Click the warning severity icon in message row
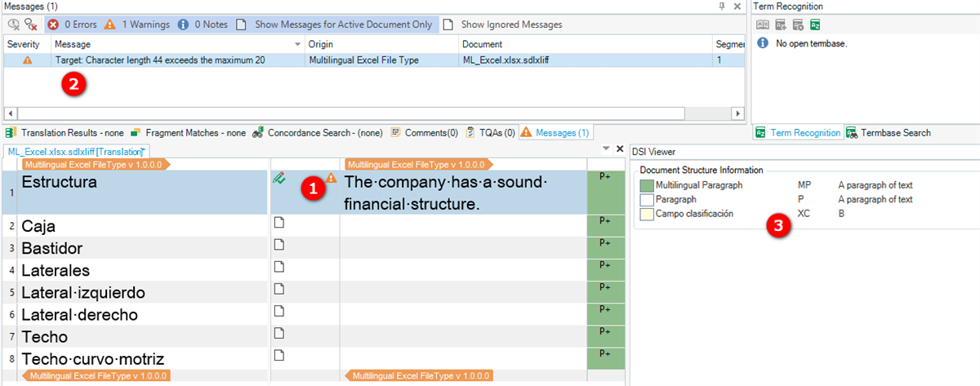This screenshot has width=980, height=386. tap(27, 60)
